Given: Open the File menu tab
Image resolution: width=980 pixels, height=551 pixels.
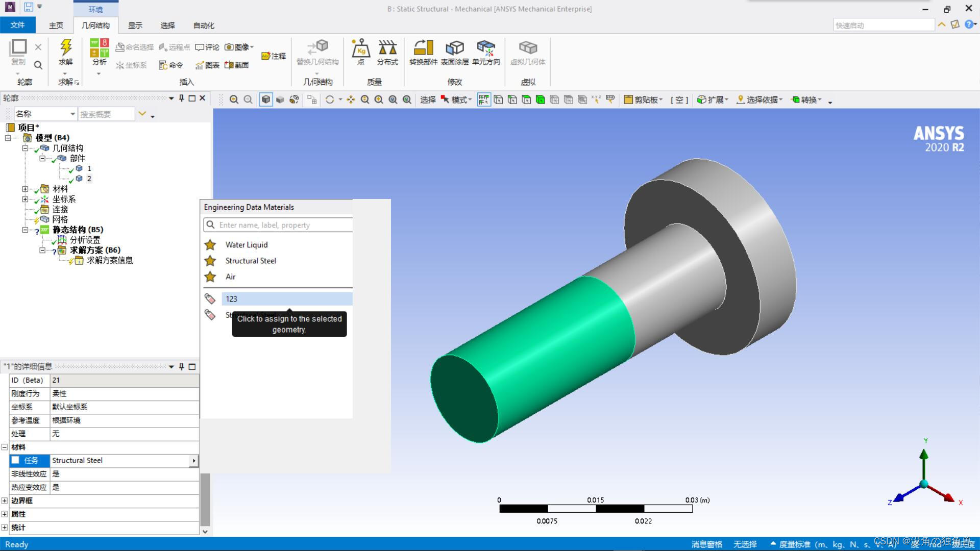Looking at the screenshot, I should (18, 25).
